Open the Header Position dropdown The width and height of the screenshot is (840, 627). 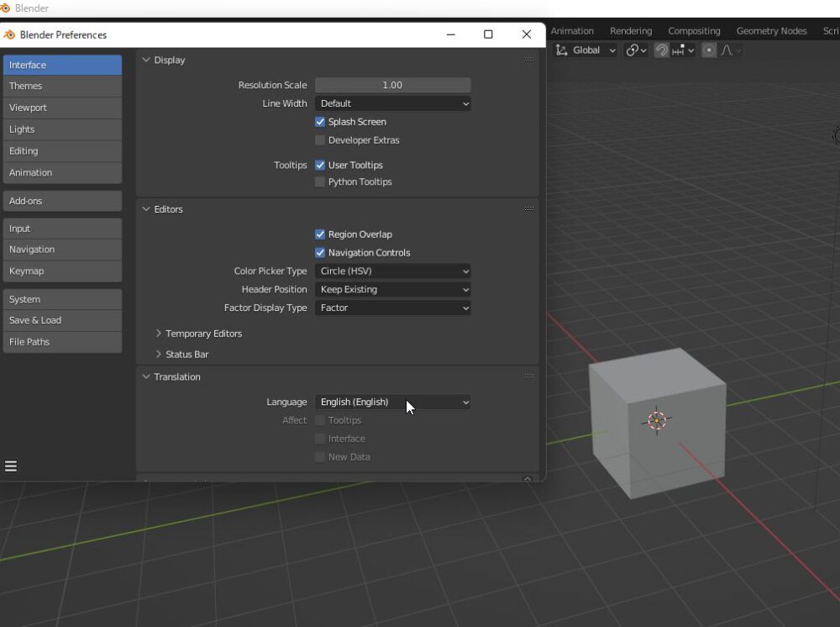pos(392,289)
